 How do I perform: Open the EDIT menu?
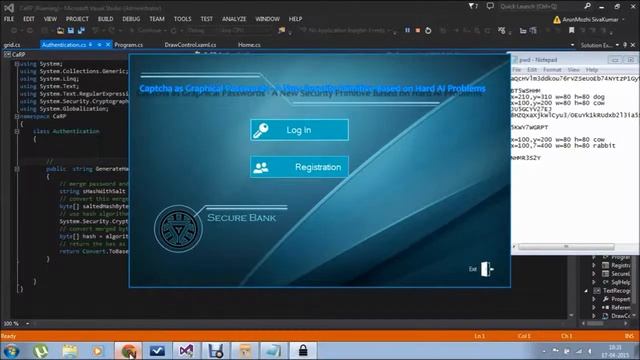click(x=29, y=19)
